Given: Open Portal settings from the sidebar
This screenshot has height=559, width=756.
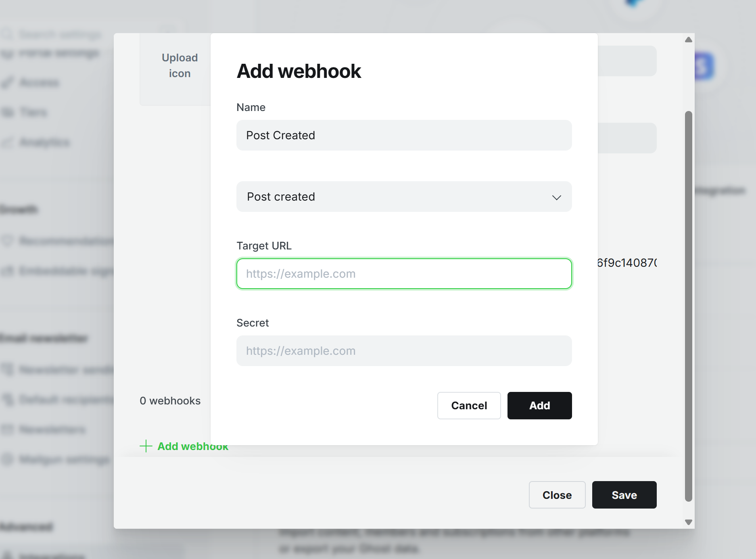Looking at the screenshot, I should pyautogui.click(x=7, y=52).
